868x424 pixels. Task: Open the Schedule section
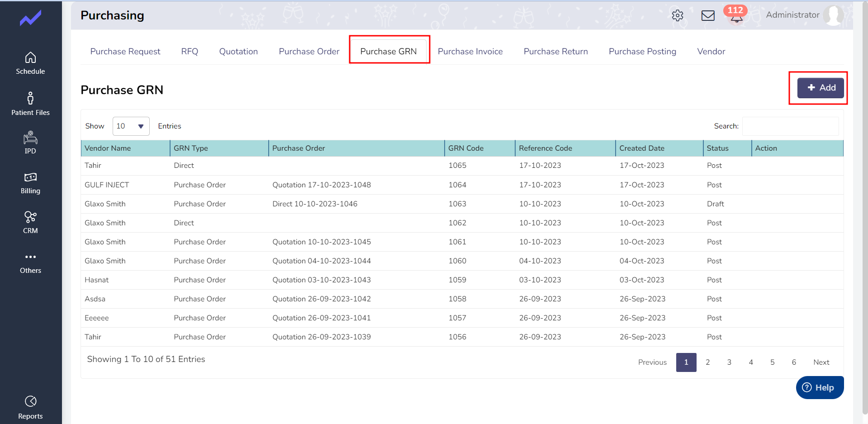tap(30, 63)
